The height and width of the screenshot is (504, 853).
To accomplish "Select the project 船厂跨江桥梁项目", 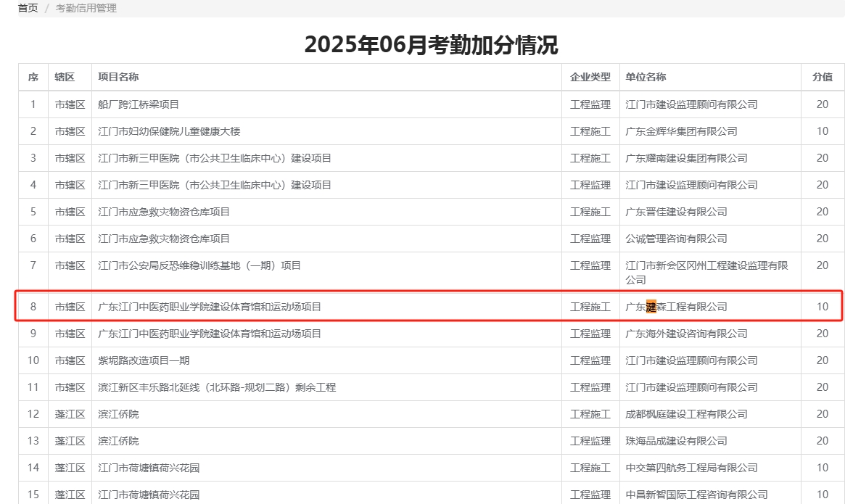I will (x=139, y=104).
